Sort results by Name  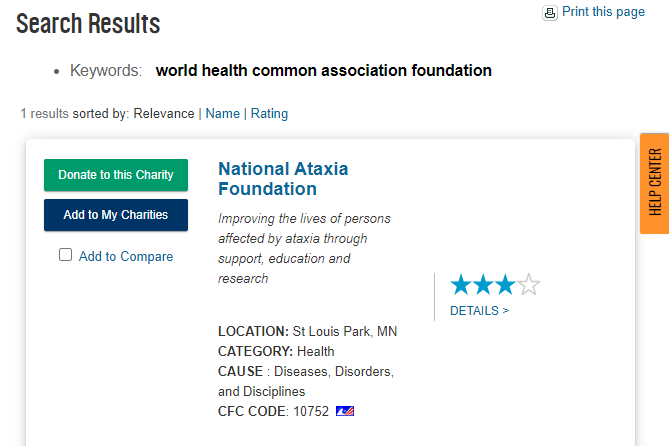pyautogui.click(x=222, y=114)
